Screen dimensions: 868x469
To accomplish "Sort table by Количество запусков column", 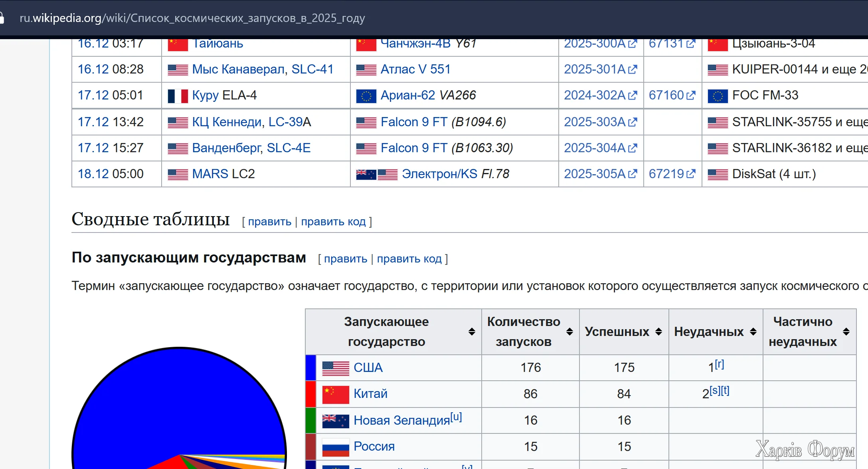I will pyautogui.click(x=569, y=332).
